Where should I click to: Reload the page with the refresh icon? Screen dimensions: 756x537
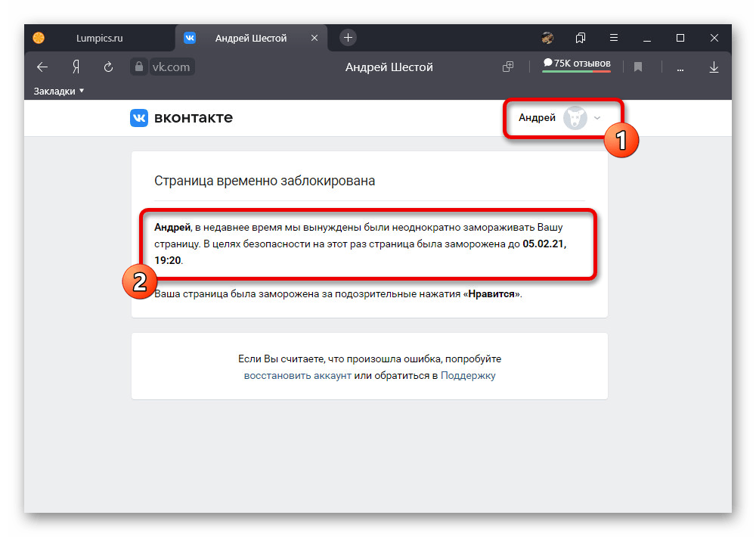108,67
